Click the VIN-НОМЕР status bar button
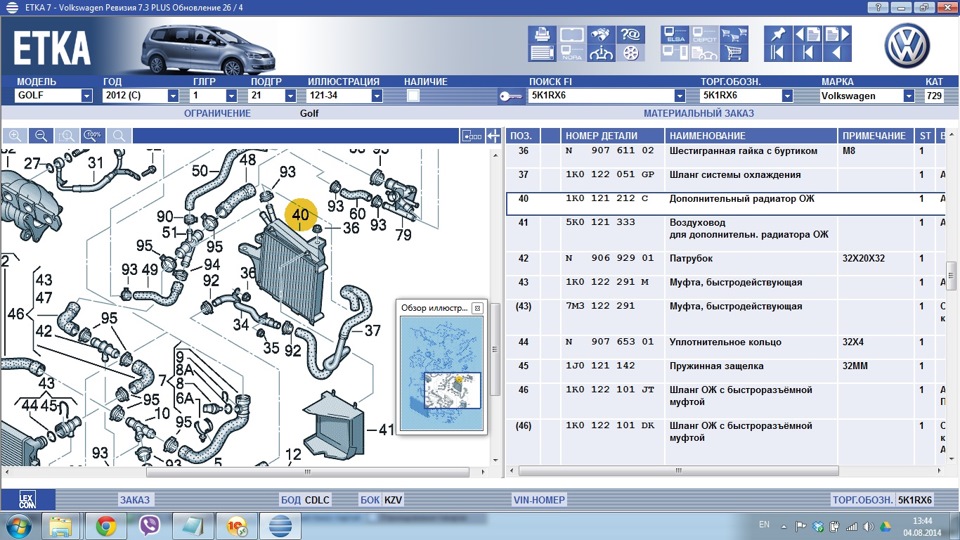Screen dimensions: 960x540 [x=539, y=500]
